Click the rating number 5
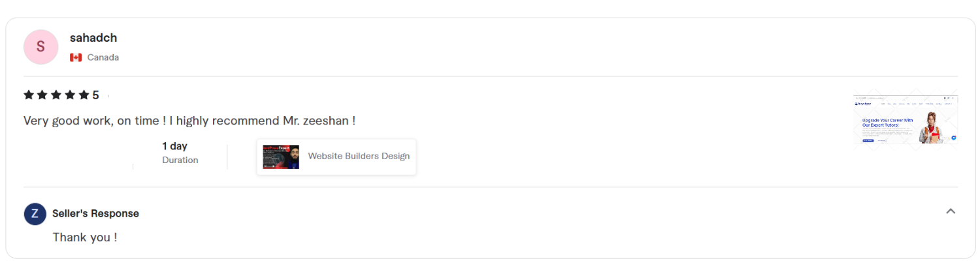Screen dimensions: 980x274 pos(95,95)
